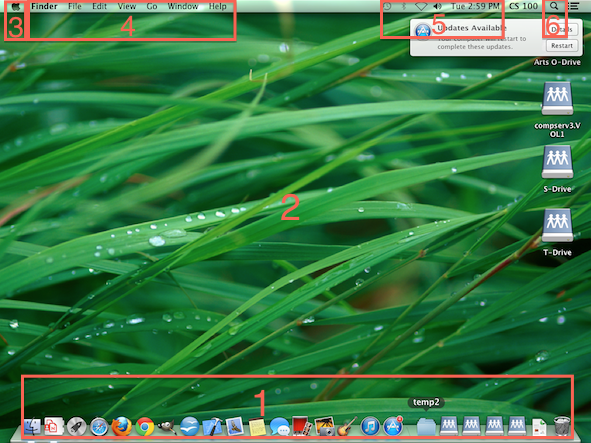Image resolution: width=591 pixels, height=443 pixels.
Task: Open the Help menu
Action: (218, 6)
